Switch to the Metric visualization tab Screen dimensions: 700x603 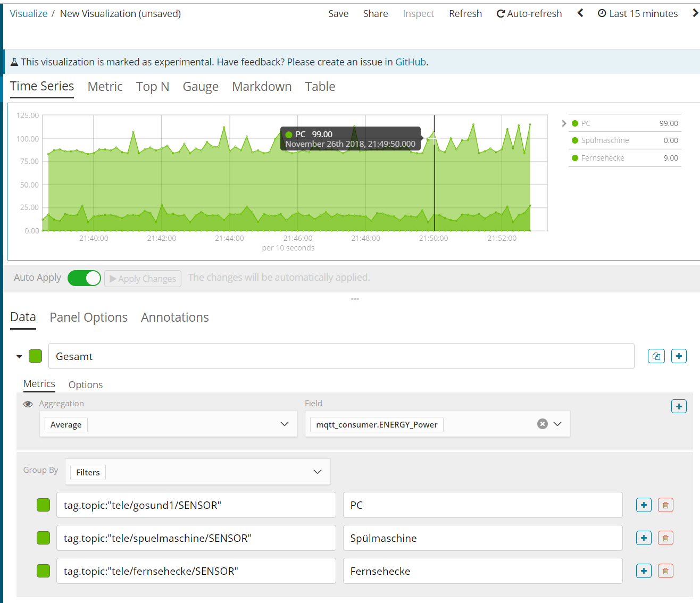click(105, 87)
